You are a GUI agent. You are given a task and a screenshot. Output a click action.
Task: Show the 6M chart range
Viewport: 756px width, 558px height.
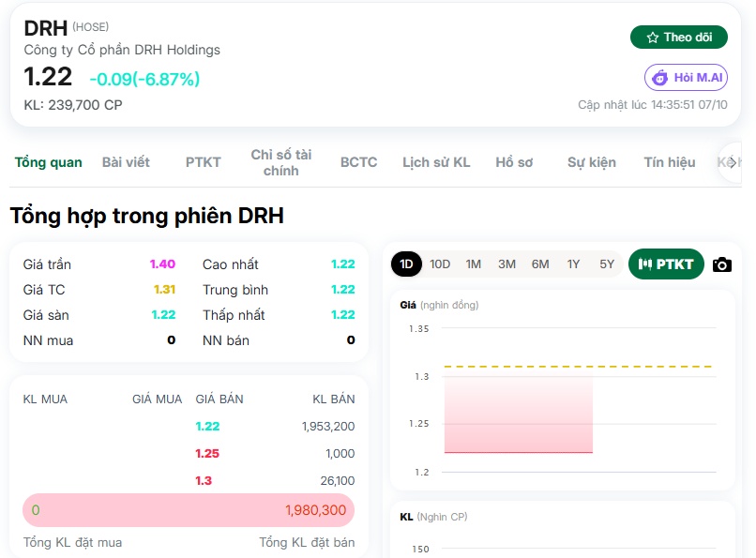pos(540,264)
